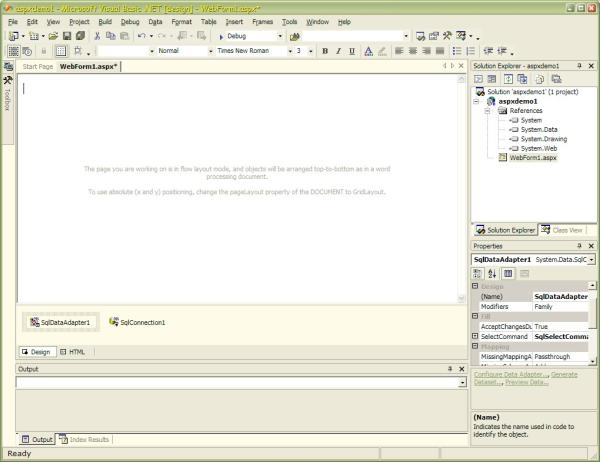Click the Start Debug play arrow

(x=221, y=37)
